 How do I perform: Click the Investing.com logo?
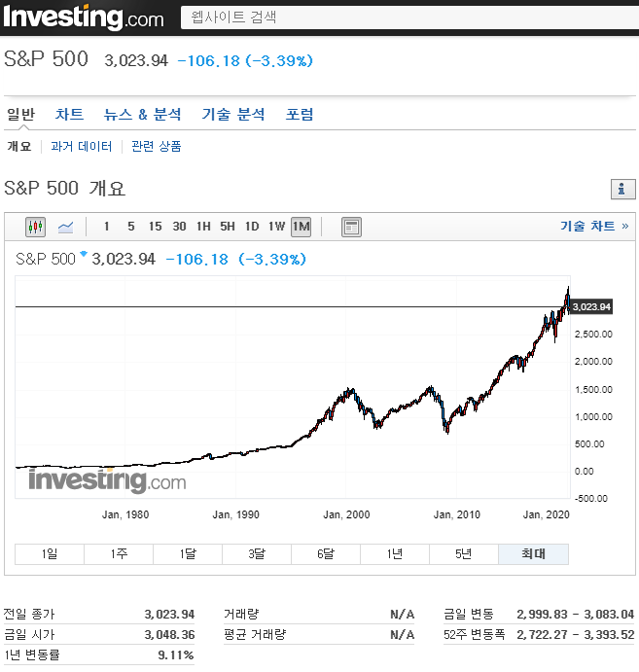(83, 18)
